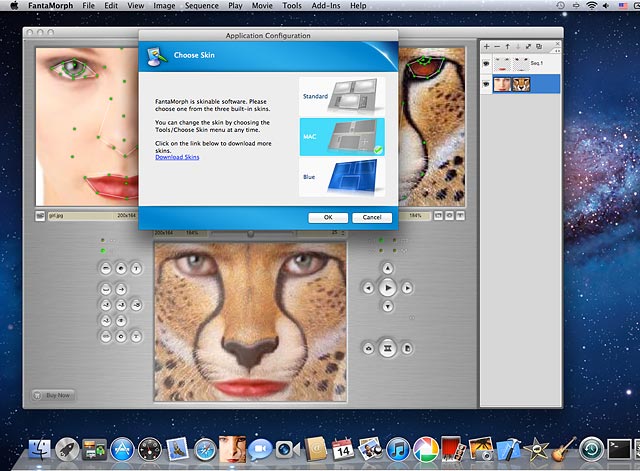Open iTunes from the Dock
This screenshot has width=640, height=471.
398,450
